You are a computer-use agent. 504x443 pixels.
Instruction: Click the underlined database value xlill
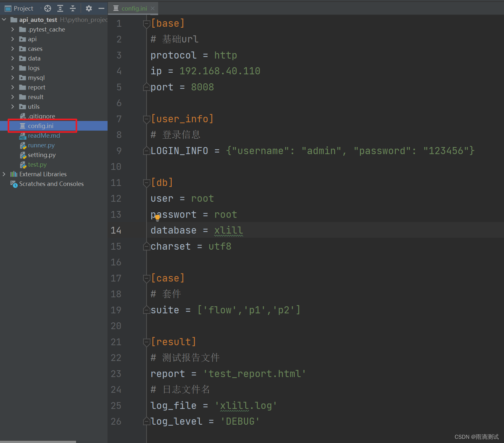228,230
